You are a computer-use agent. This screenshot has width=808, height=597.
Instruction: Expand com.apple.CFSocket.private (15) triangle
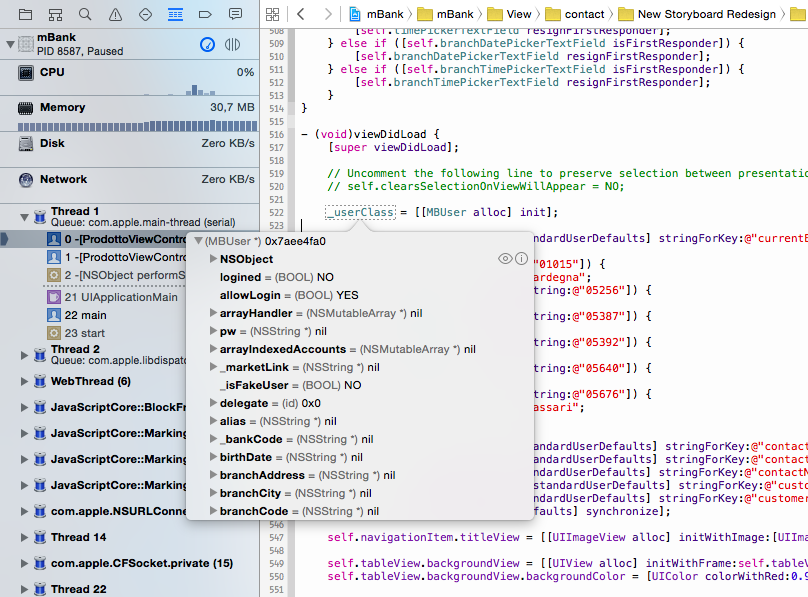(24, 564)
